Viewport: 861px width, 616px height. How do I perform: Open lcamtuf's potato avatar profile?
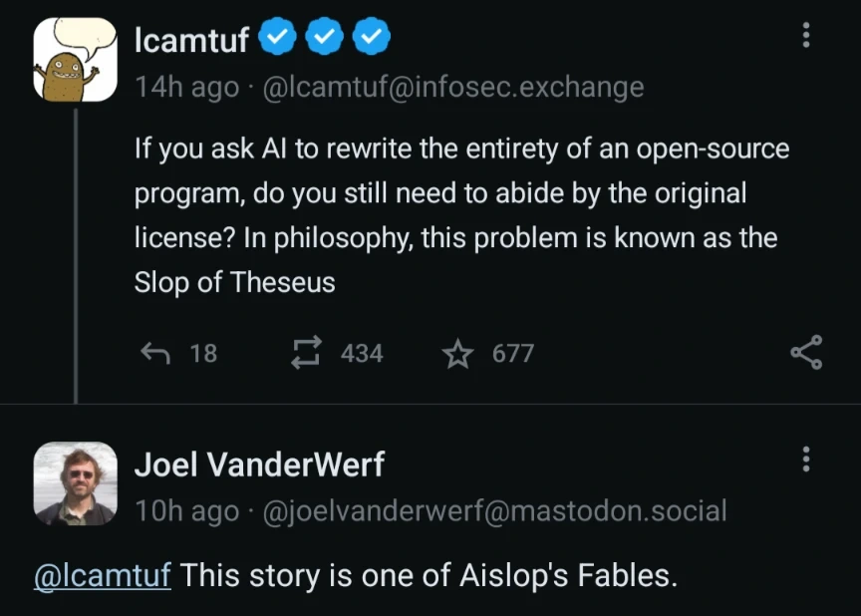[x=75, y=60]
